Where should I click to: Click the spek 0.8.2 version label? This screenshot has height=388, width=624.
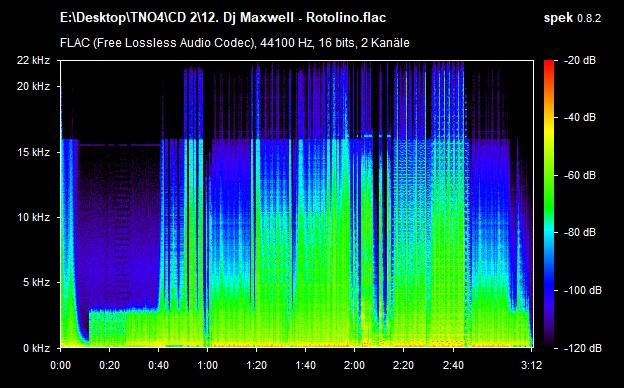click(x=572, y=18)
